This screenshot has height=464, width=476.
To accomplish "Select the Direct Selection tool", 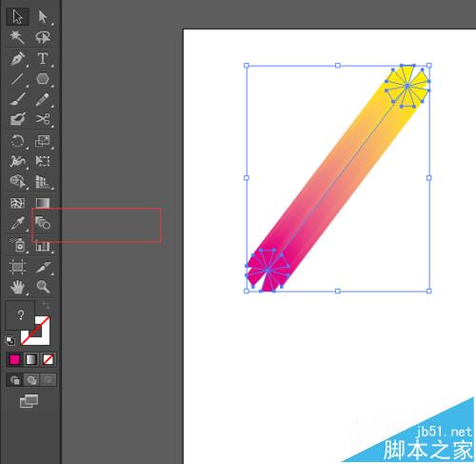I will pyautogui.click(x=43, y=16).
